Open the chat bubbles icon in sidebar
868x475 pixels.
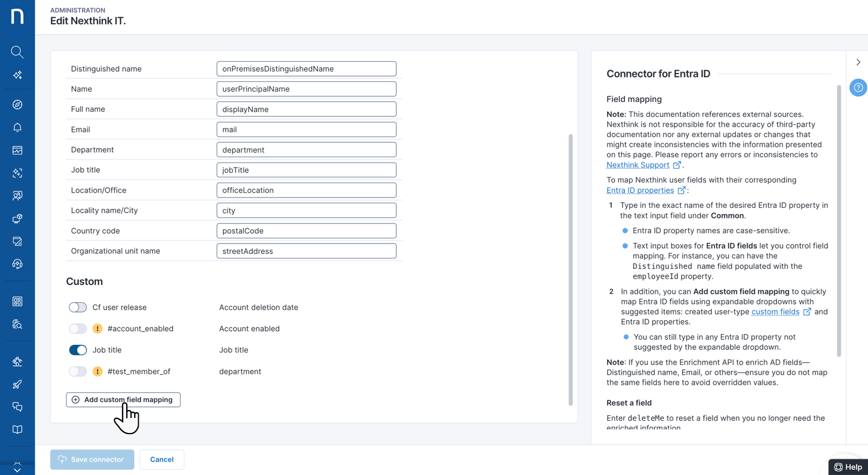click(17, 407)
